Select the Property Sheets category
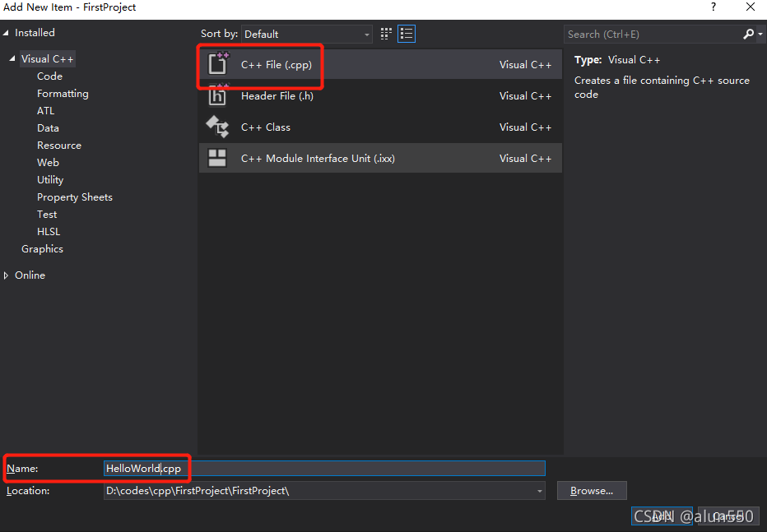This screenshot has width=767, height=532. [75, 197]
